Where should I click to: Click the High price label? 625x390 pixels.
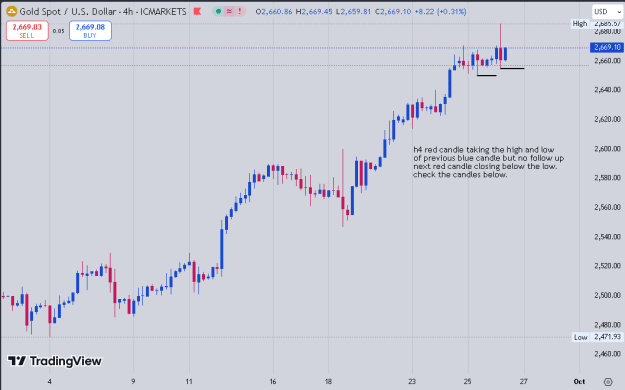(580, 24)
